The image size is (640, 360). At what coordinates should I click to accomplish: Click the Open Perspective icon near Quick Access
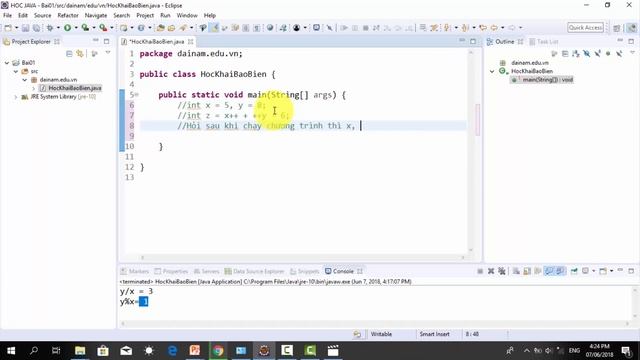coord(617,28)
